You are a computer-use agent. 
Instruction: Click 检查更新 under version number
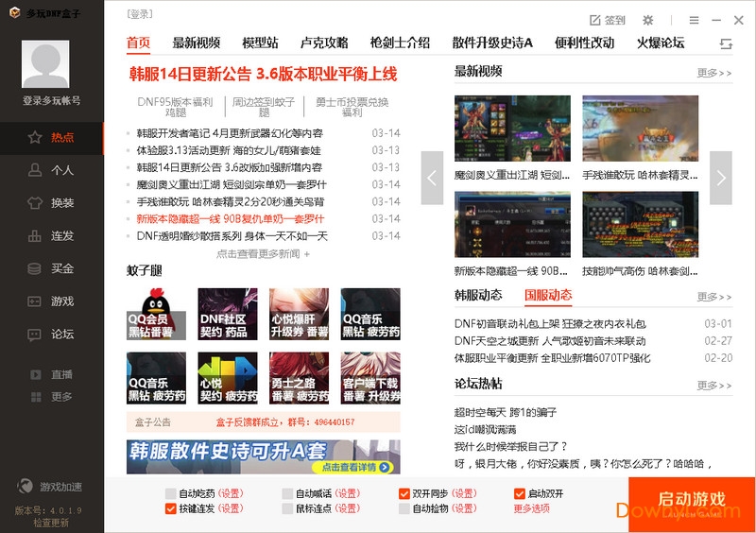[x=51, y=523]
